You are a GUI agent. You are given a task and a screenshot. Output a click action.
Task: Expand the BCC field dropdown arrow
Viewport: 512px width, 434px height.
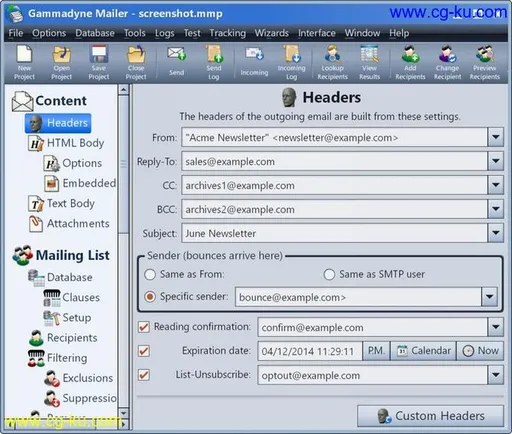[x=496, y=209]
